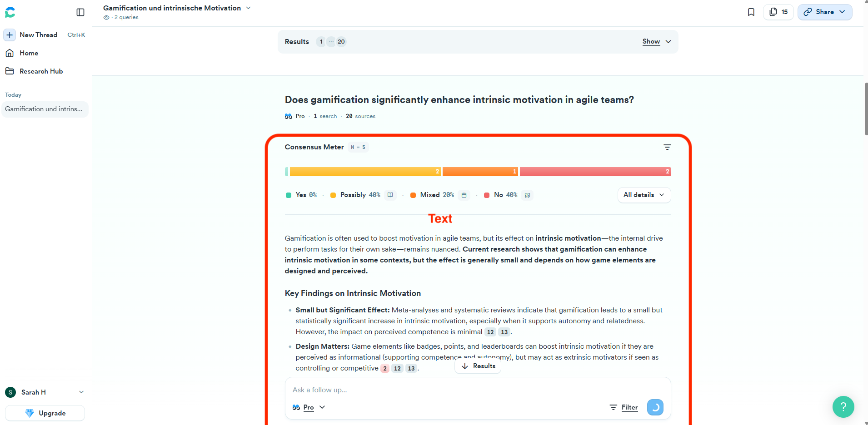Screen dimensions: 868x425
Task: Click the No 40% quote icon
Action: (x=527, y=195)
